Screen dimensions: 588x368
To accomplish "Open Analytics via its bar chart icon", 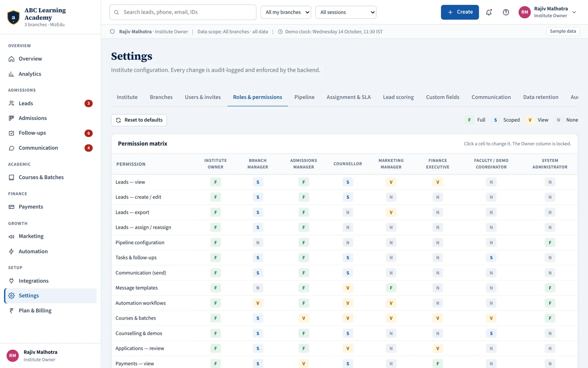I will (11, 74).
